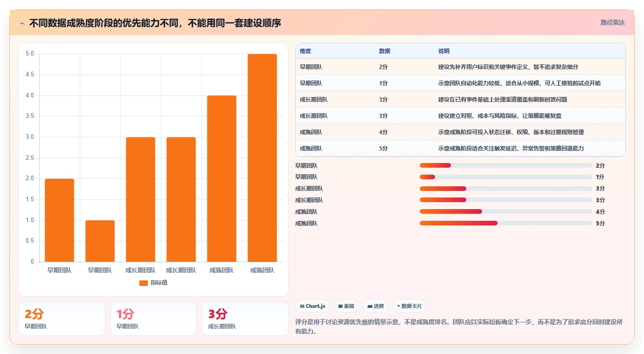Click the 4分 progress bar
The image size is (644, 354).
506,211
